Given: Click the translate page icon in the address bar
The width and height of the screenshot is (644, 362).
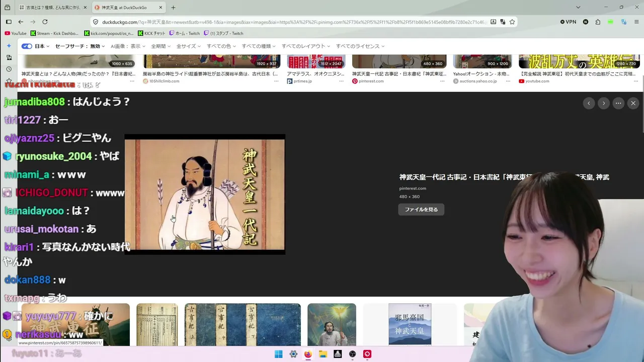Looking at the screenshot, I should point(503,22).
